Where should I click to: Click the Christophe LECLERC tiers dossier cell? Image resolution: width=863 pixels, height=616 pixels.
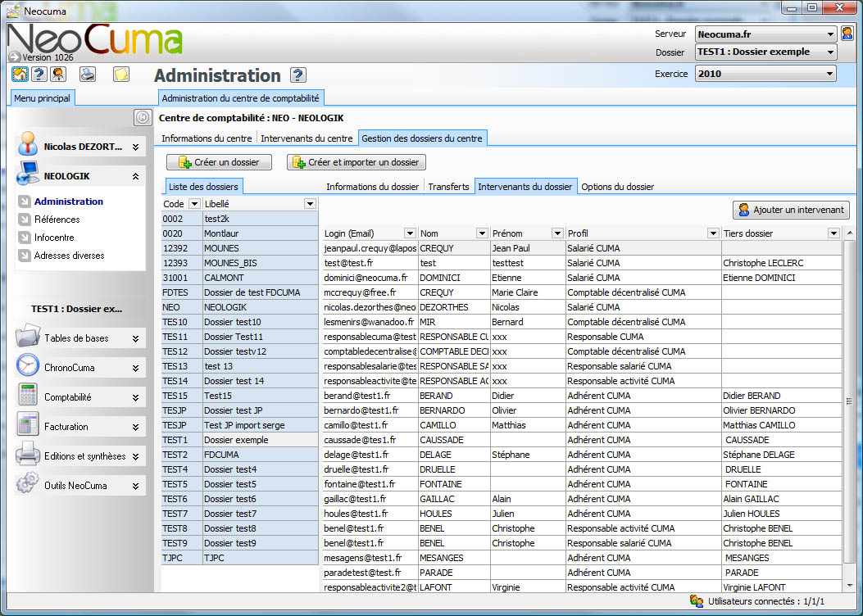(782, 263)
